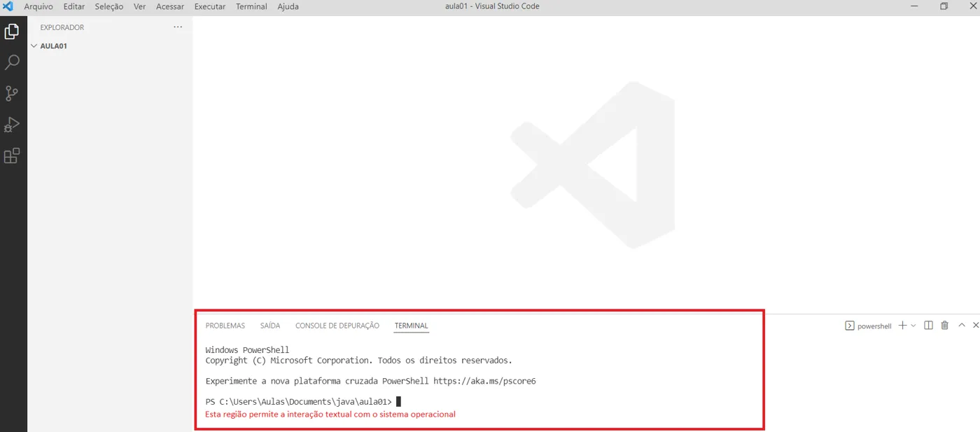
Task: Maximize the panel with the up chevron
Action: pos(962,325)
